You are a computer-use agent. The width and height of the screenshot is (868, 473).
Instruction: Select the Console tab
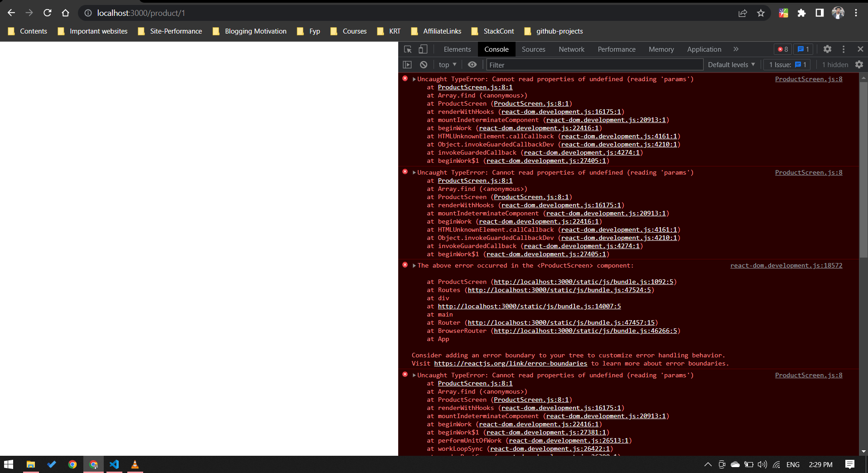497,49
